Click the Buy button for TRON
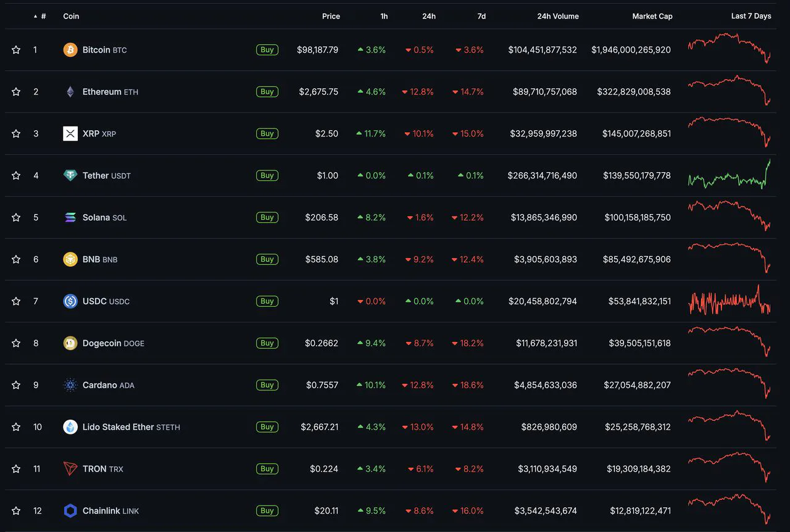 click(x=267, y=469)
